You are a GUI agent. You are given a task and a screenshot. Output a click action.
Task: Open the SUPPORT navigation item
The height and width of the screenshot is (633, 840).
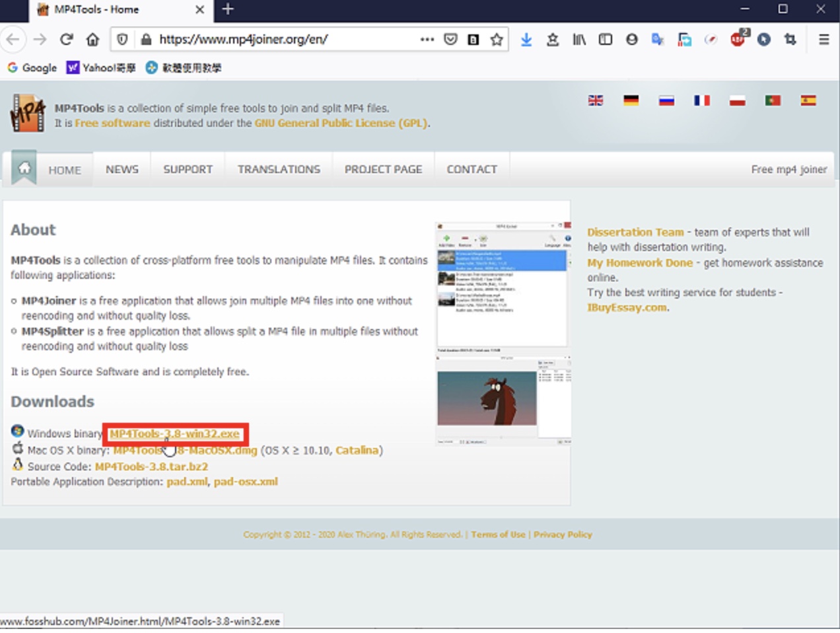click(188, 169)
